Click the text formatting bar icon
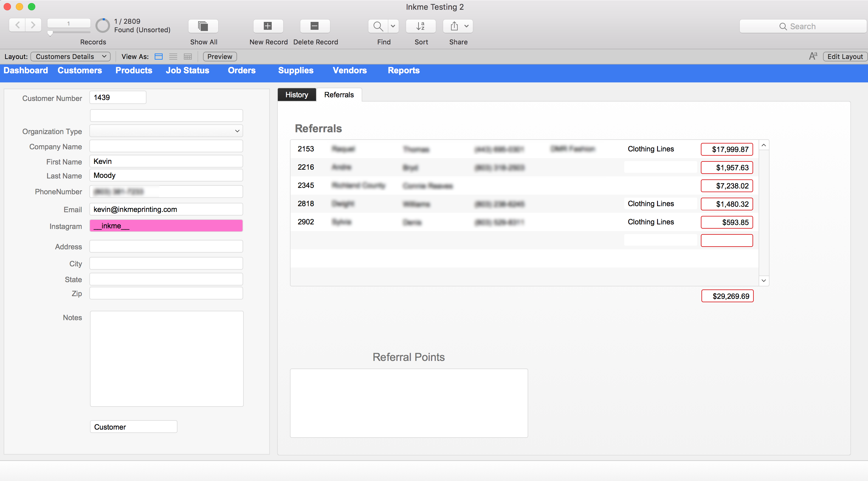Screen dimensions: 868x481 click(813, 56)
